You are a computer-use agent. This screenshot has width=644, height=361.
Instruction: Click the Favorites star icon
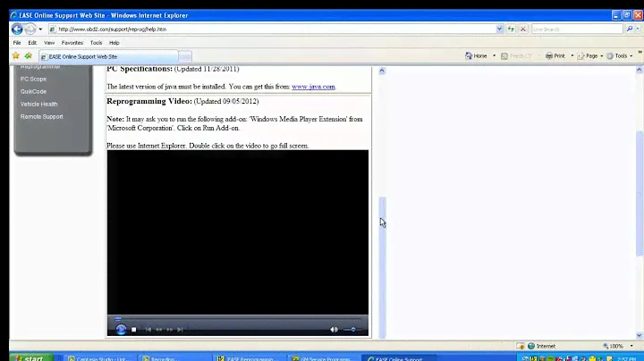point(15,55)
